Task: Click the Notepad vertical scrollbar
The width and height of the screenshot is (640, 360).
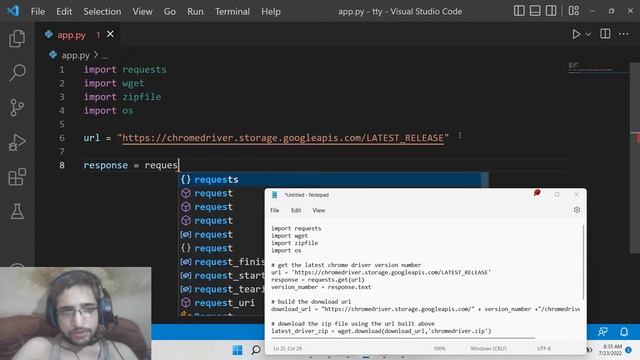Action: [584, 261]
